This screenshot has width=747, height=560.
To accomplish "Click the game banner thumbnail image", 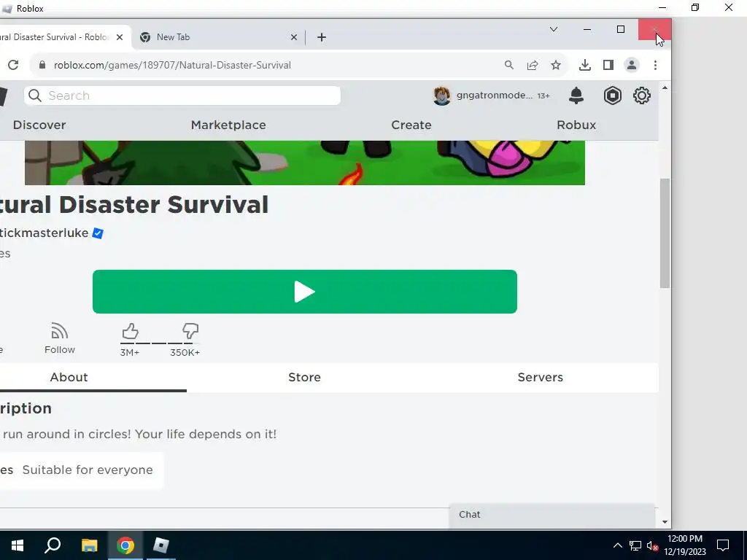I will pos(305,163).
